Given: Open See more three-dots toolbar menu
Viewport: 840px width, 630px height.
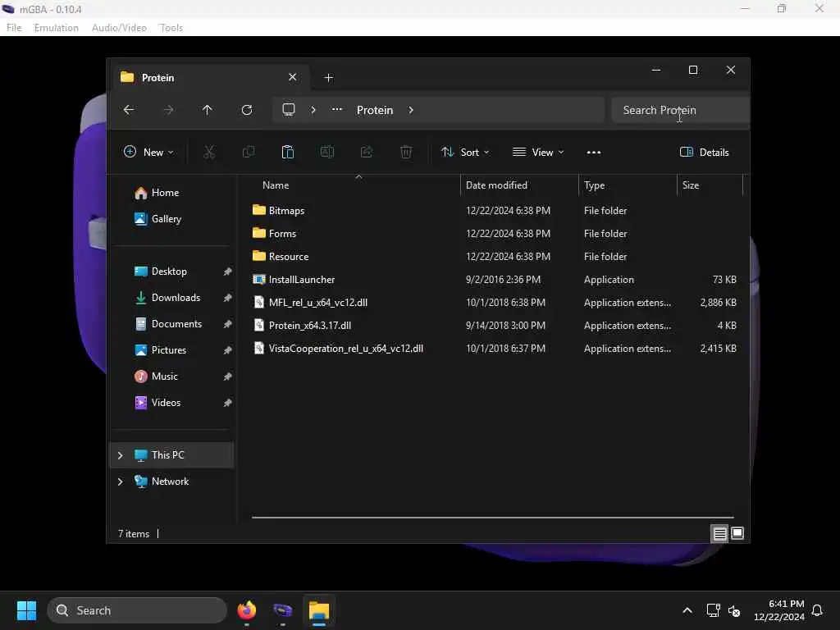Looking at the screenshot, I should pyautogui.click(x=594, y=152).
